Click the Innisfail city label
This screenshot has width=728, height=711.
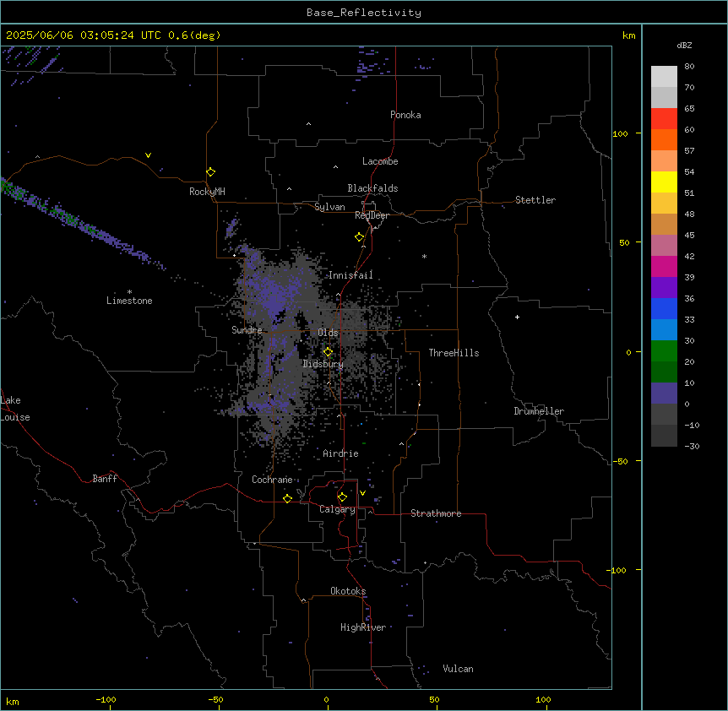point(351,275)
